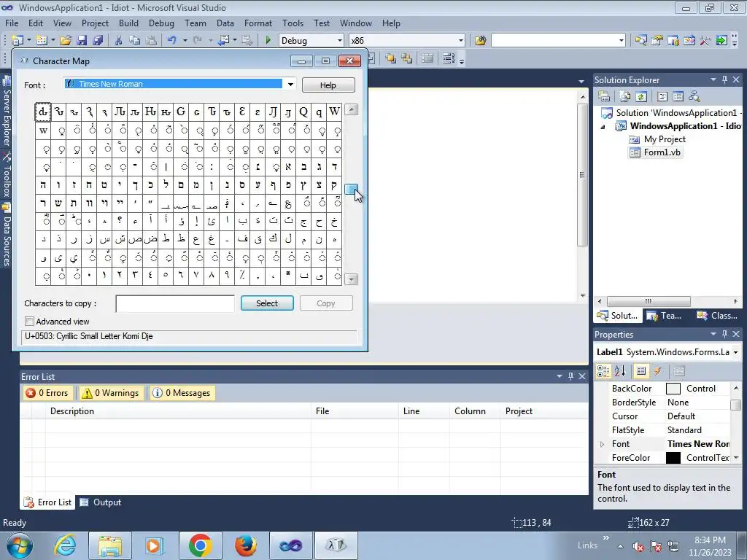The width and height of the screenshot is (747, 560).
Task: Open Undo history dropdown arrow
Action: pyautogui.click(x=185, y=41)
